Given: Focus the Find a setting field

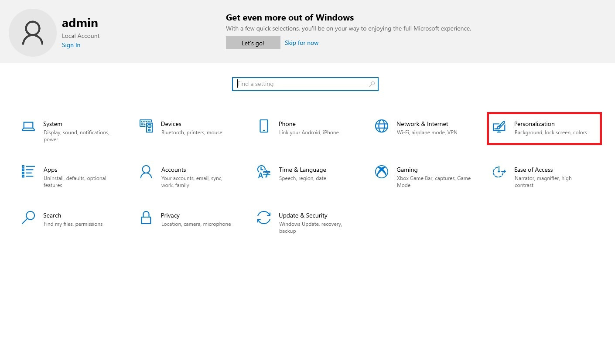Looking at the screenshot, I should coord(305,84).
